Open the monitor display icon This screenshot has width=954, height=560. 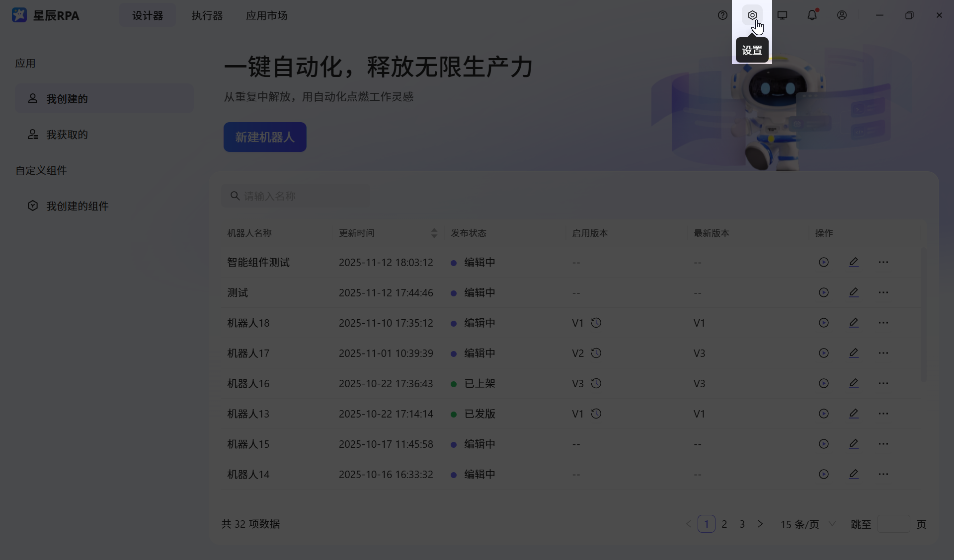(x=782, y=15)
